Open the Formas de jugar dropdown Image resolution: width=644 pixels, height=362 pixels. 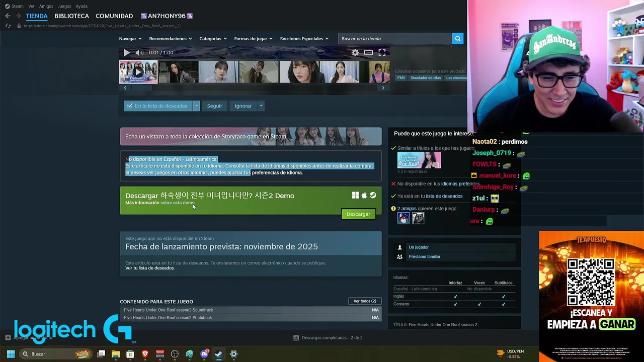point(253,39)
